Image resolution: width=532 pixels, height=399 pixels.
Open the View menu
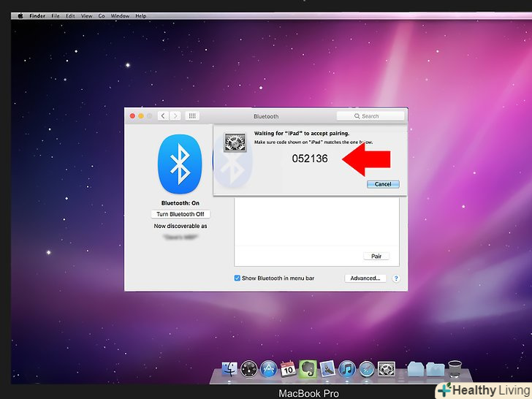point(86,15)
